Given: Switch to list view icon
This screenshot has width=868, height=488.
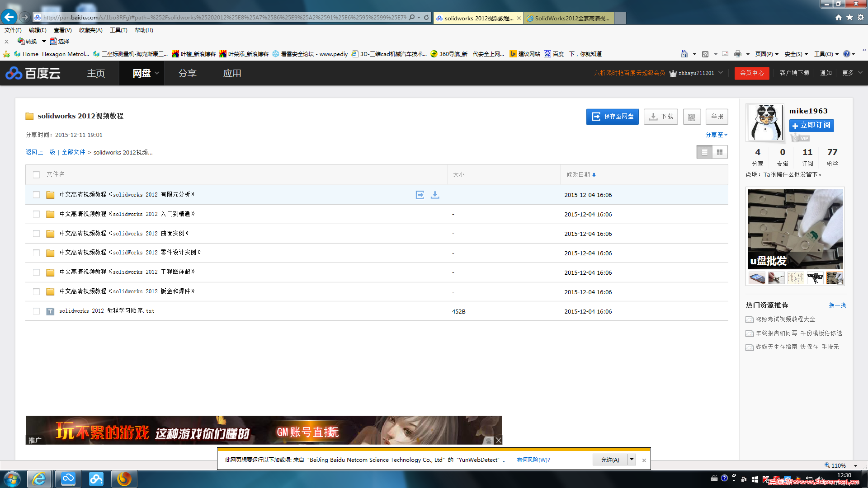Looking at the screenshot, I should click(704, 152).
